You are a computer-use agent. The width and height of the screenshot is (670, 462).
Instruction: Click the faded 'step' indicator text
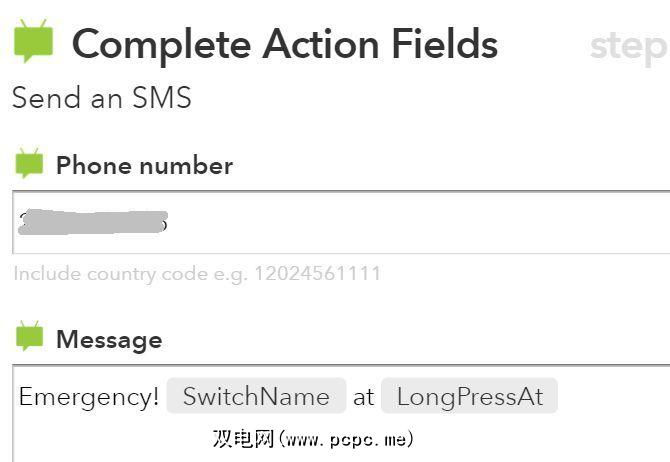[627, 46]
